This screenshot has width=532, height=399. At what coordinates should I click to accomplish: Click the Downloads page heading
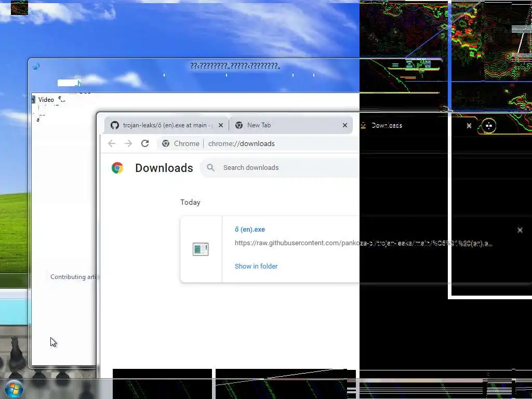point(164,168)
